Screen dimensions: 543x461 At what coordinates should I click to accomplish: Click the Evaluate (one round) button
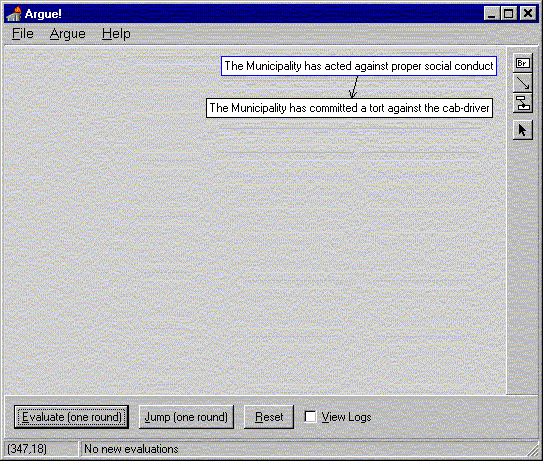point(71,417)
